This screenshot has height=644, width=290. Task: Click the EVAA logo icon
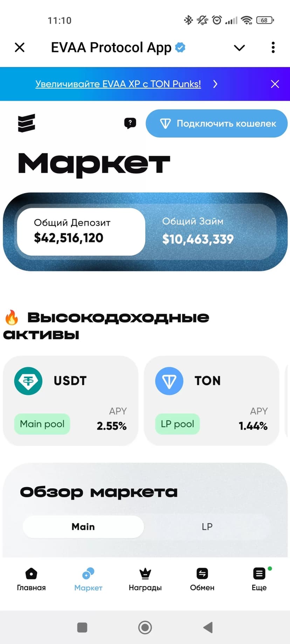[27, 123]
